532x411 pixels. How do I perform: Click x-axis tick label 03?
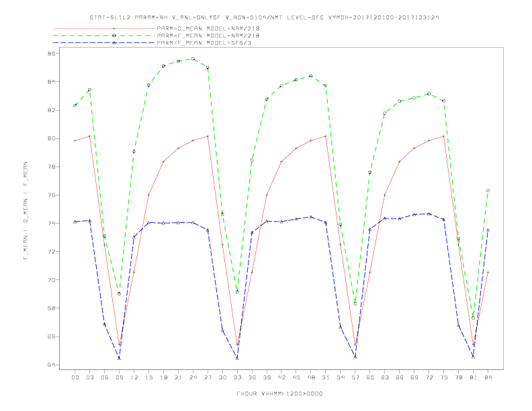(x=89, y=377)
